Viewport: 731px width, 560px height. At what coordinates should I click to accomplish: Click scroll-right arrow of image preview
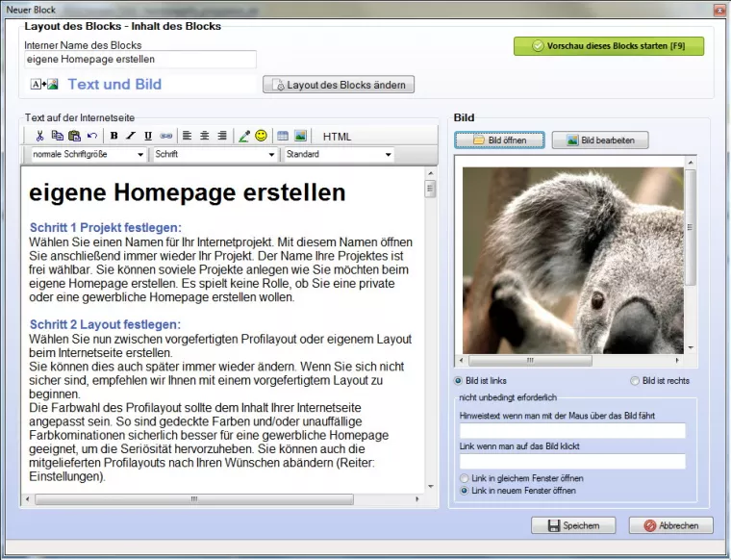click(677, 361)
